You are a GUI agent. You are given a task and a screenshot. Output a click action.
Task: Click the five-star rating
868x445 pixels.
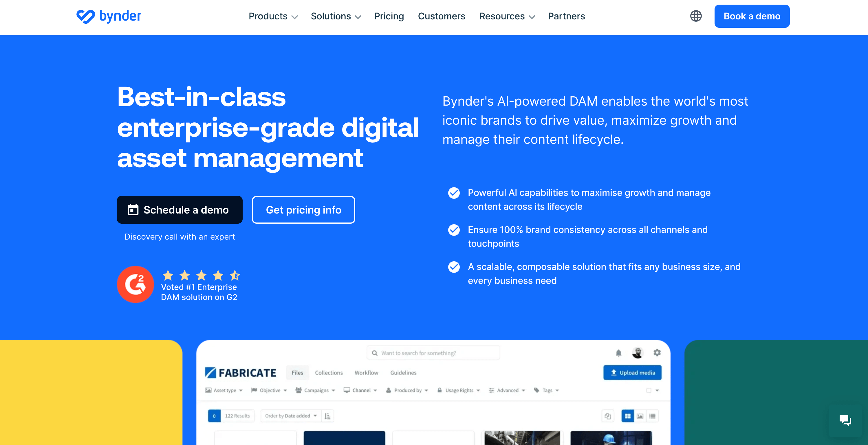coord(201,275)
